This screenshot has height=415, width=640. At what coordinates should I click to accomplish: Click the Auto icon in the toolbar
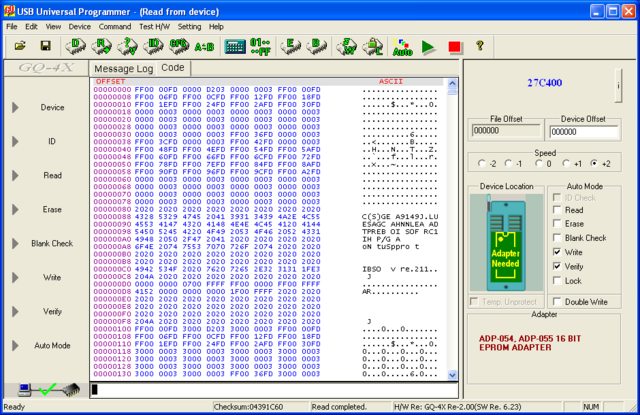point(402,47)
